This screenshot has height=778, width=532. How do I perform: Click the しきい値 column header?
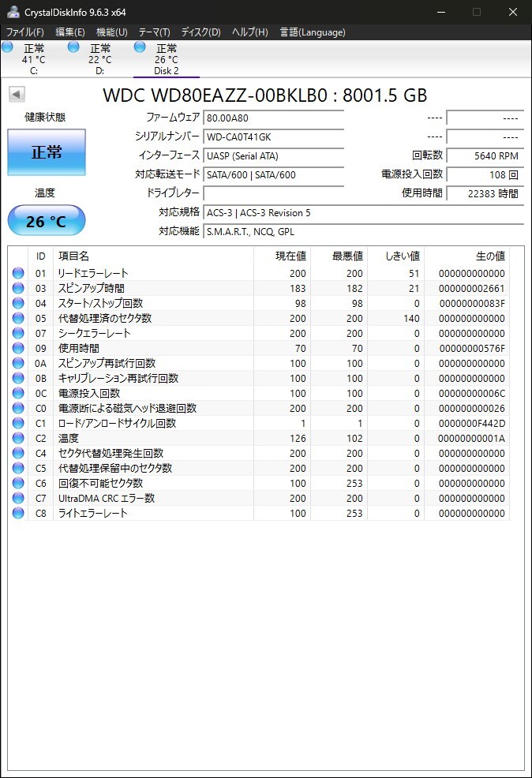(x=396, y=256)
